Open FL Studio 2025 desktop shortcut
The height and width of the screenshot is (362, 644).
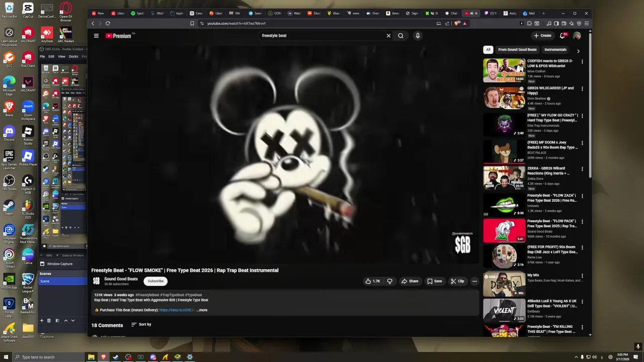(28, 210)
